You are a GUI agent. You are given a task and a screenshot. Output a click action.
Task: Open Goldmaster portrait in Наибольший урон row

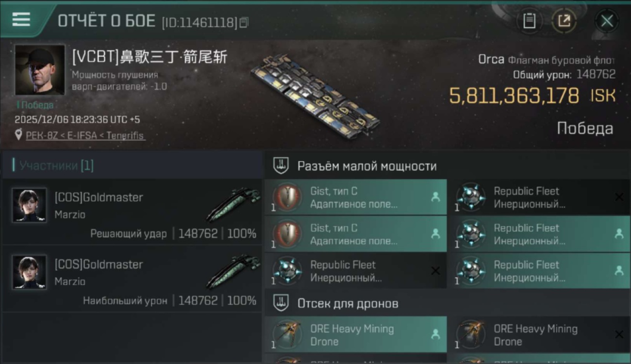coord(30,272)
